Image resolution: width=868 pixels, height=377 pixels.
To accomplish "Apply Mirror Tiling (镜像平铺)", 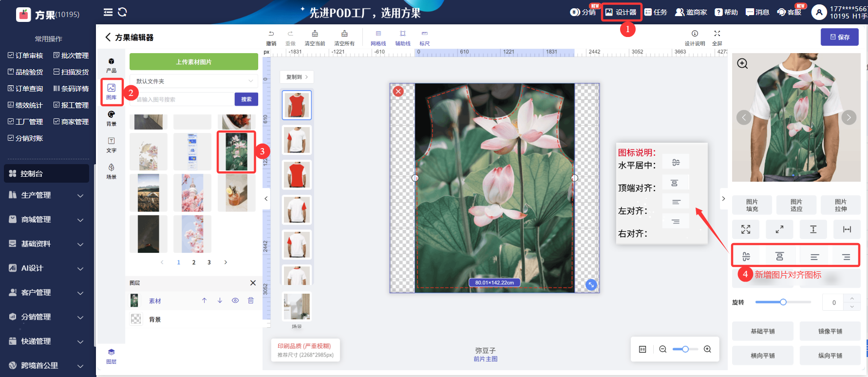I will [x=830, y=331].
